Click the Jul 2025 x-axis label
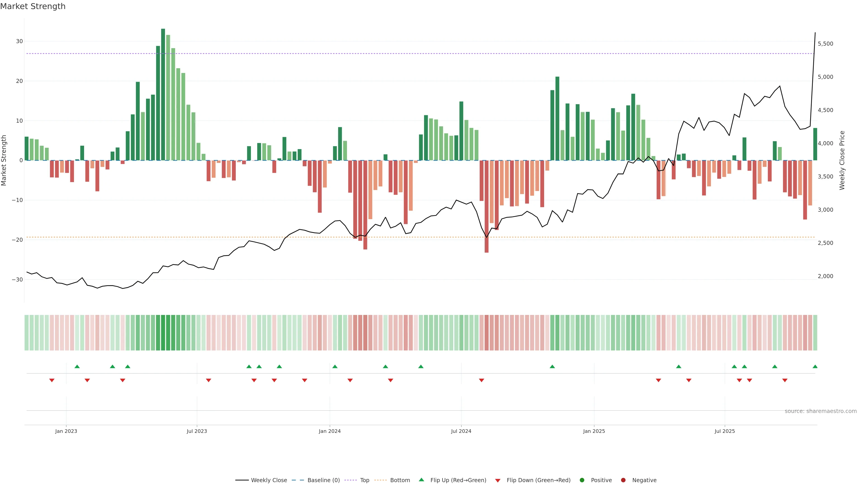 point(724,431)
